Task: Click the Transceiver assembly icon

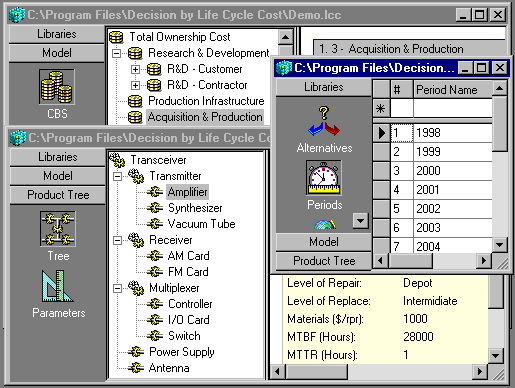Action: [117, 160]
